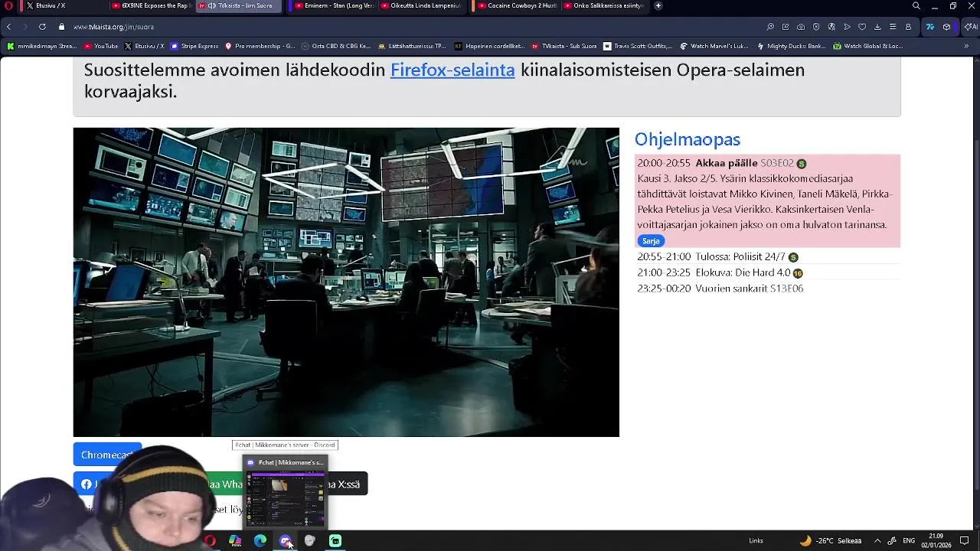Open the Travis Scott Outfits bookmark
This screenshot has height=551, width=980.
[638, 46]
